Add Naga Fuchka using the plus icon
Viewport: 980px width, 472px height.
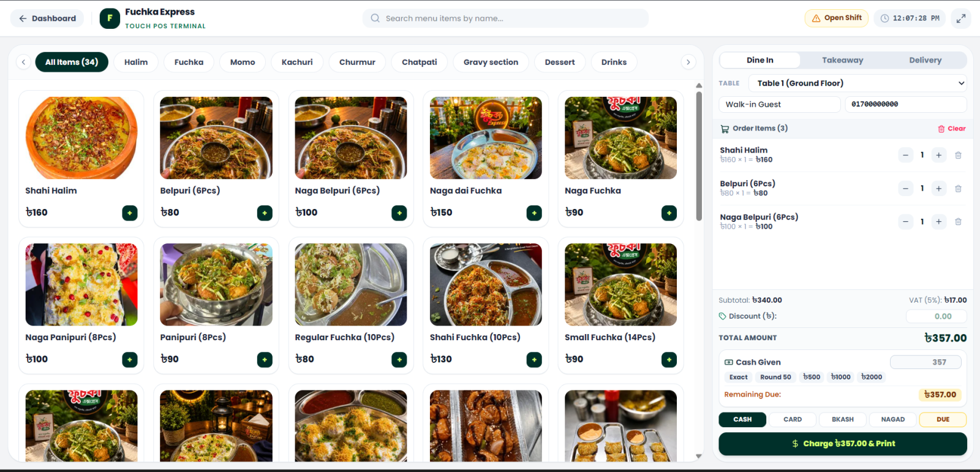point(669,213)
